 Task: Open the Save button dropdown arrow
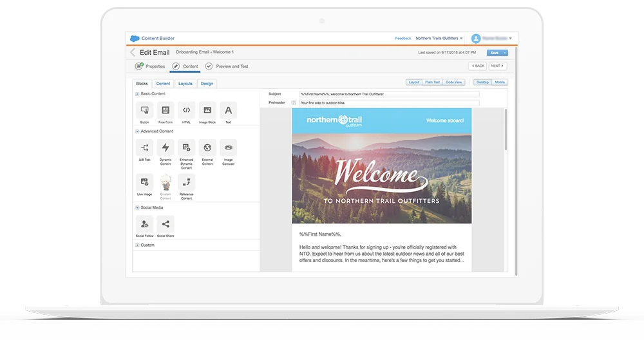click(x=505, y=53)
